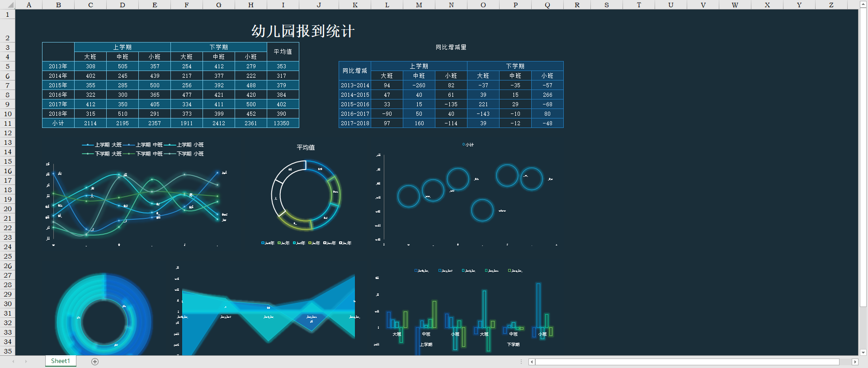The height and width of the screenshot is (368, 868).
Task: Select column A header
Action: (29, 5)
